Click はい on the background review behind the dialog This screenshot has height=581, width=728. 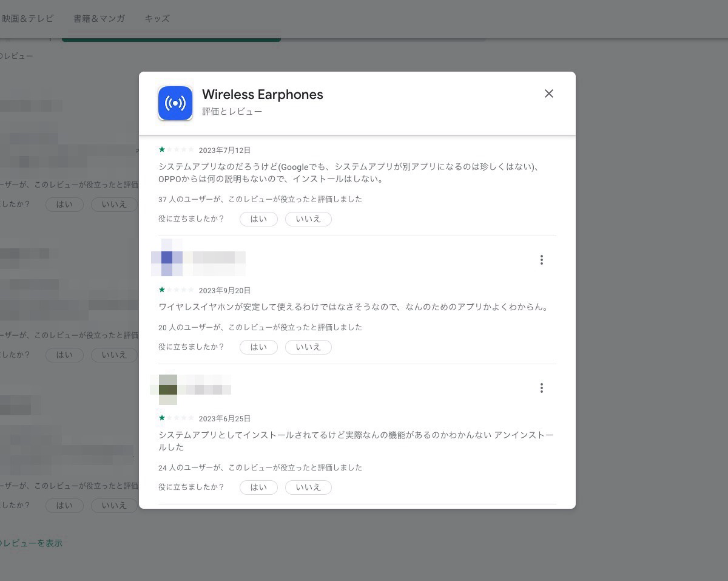tap(64, 204)
